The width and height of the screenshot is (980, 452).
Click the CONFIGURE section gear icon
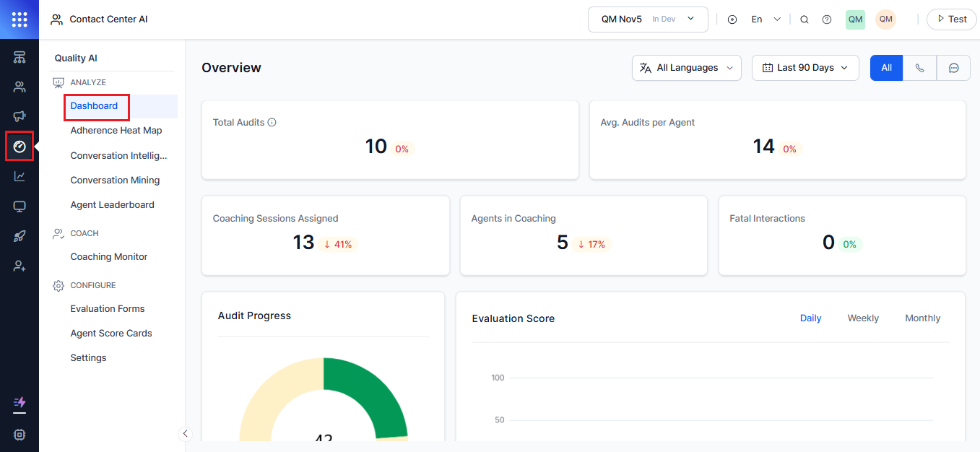point(58,286)
